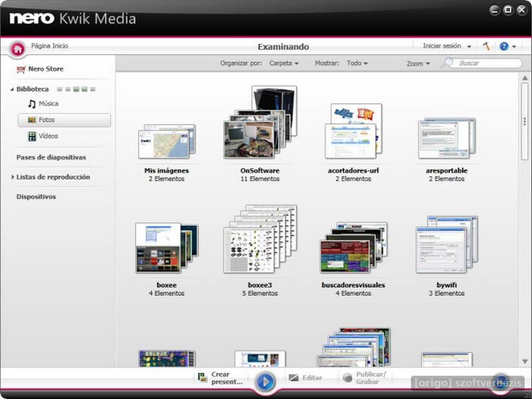The height and width of the screenshot is (399, 532).
Task: Click the buscadoresvisuales folder name
Action: coord(353,285)
